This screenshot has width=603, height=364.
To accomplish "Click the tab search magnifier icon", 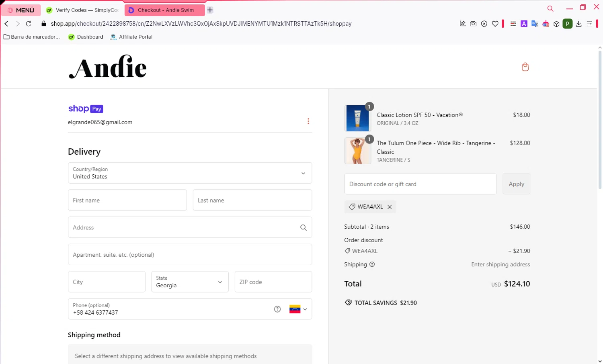I will (x=550, y=8).
